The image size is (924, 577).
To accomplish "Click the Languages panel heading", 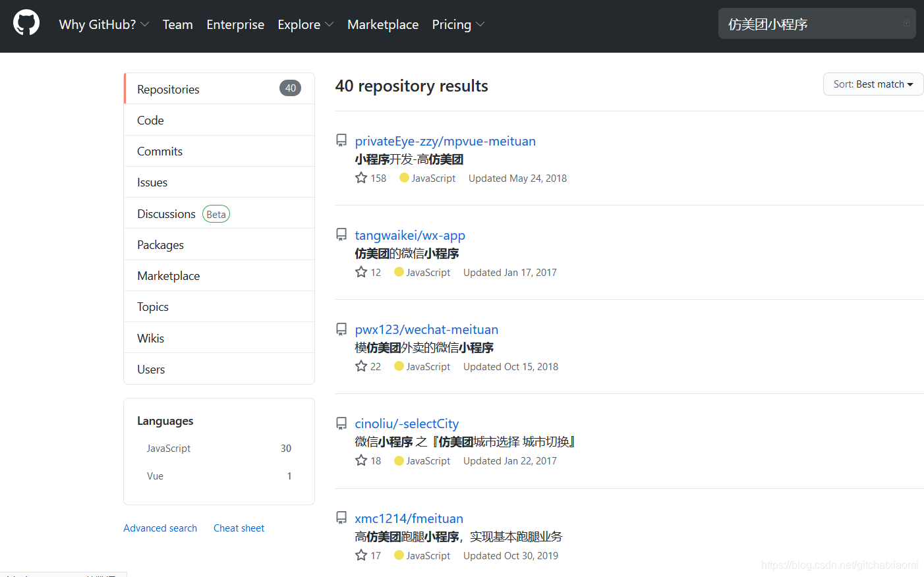I will 165,421.
